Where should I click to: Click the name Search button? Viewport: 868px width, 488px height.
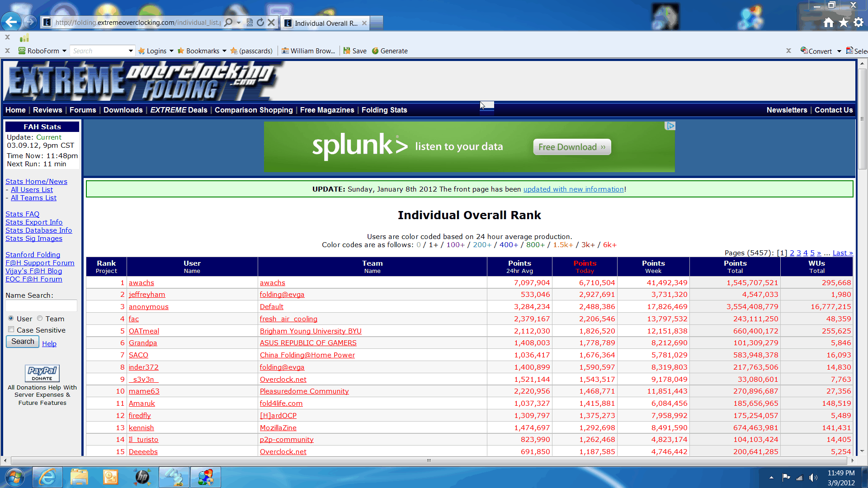(23, 342)
